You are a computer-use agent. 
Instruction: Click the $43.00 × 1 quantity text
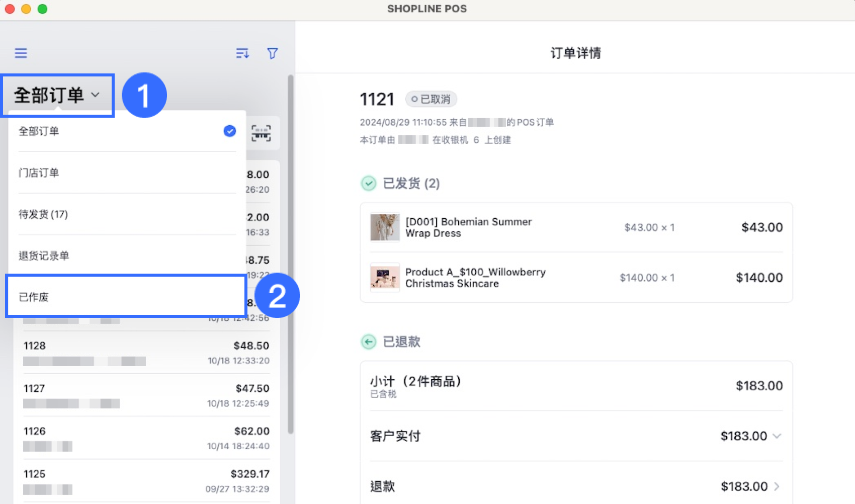click(x=649, y=227)
